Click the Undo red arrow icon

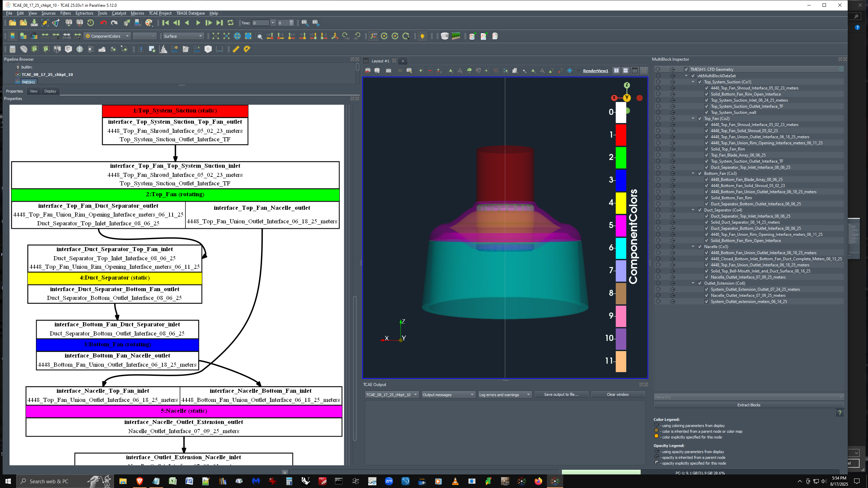click(x=103, y=23)
